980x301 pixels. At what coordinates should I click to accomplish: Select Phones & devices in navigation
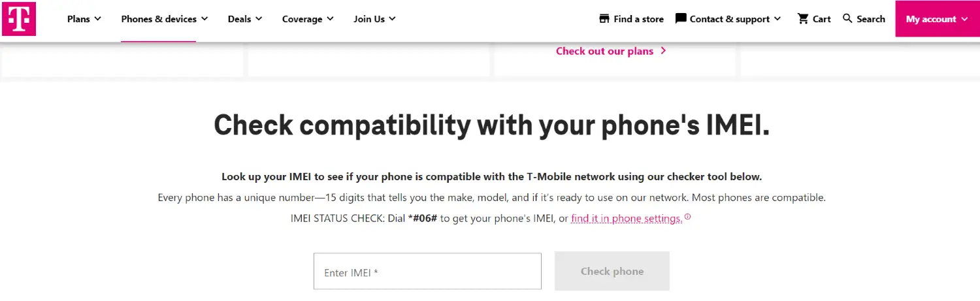click(159, 19)
